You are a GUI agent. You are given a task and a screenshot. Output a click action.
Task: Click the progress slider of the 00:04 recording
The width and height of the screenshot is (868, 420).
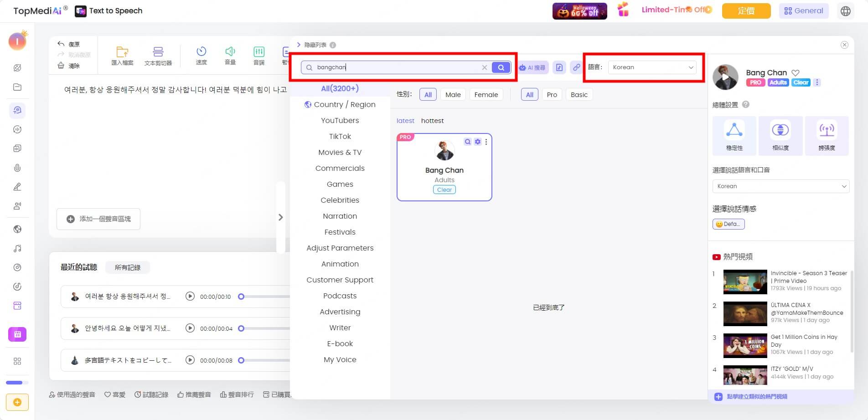264,328
